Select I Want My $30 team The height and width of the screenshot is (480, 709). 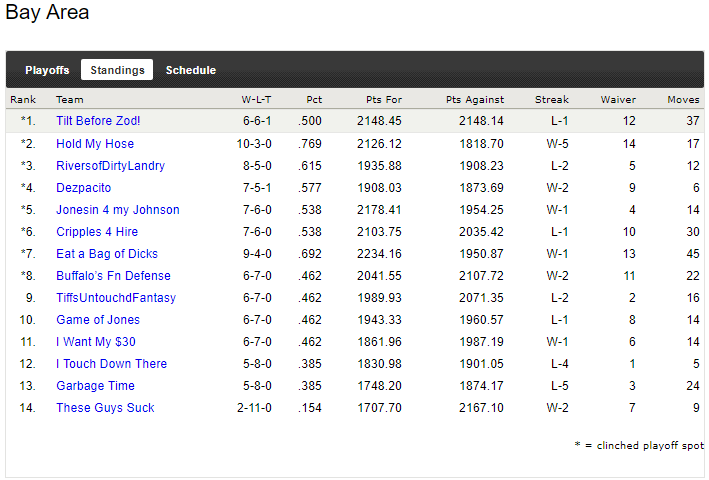97,342
